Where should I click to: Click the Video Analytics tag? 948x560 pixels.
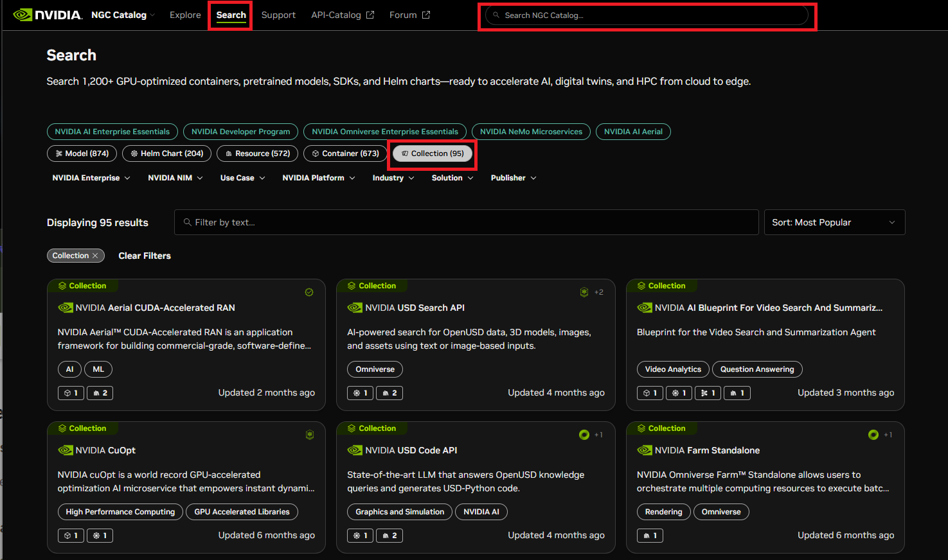tap(673, 369)
